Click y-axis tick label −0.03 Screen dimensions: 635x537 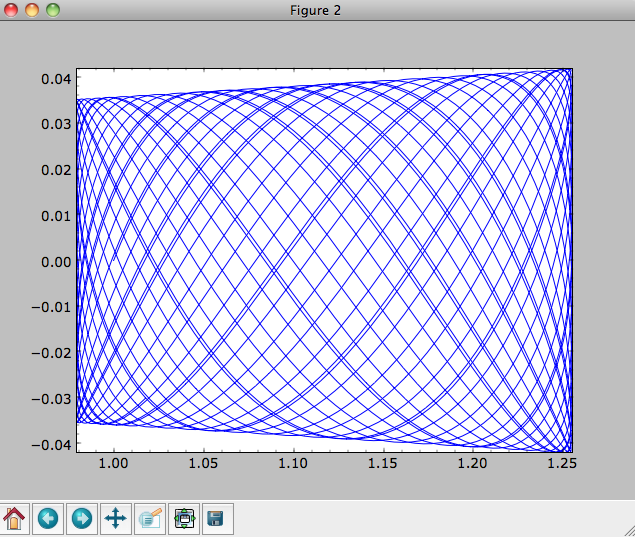coord(51,399)
